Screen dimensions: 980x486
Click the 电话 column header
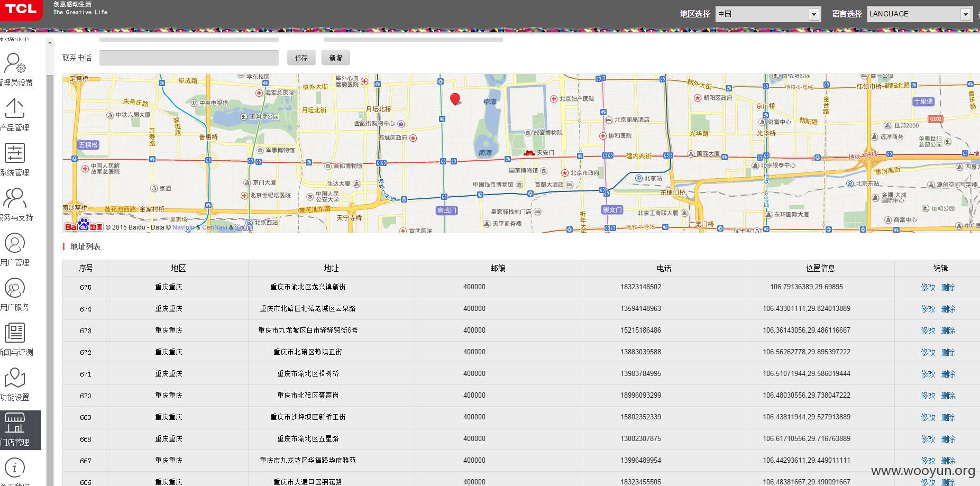click(x=664, y=268)
